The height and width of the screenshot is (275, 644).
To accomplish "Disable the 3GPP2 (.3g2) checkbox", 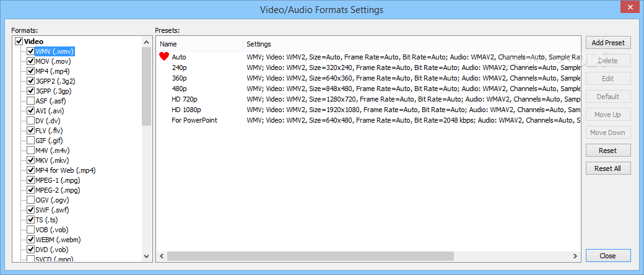I will pos(30,81).
